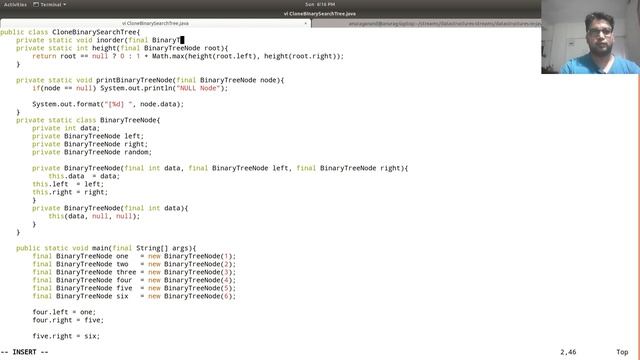Click the window title 'vi CloneBinarySearchTree.java'
The image size is (640, 360).
pos(320,13)
